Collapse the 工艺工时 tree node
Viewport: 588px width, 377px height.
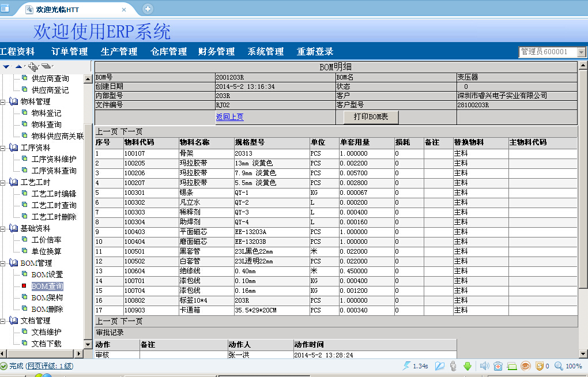[3, 183]
